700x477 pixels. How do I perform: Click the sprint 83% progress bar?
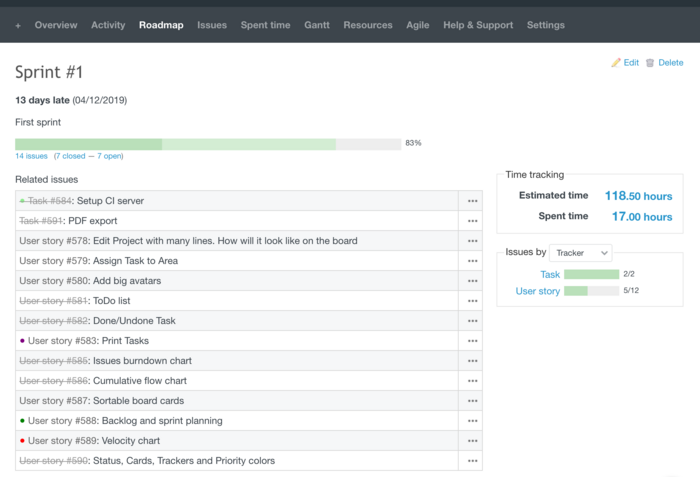click(207, 144)
